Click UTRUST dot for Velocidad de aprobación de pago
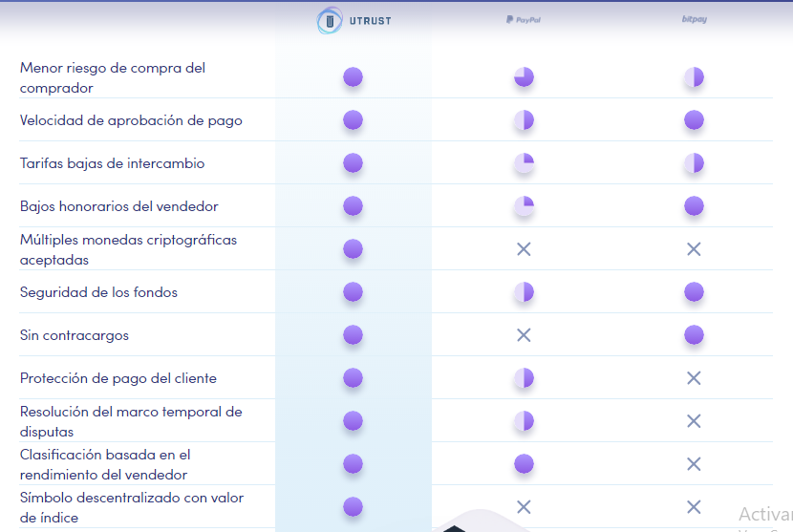Image resolution: width=793 pixels, height=532 pixels. [x=353, y=119]
